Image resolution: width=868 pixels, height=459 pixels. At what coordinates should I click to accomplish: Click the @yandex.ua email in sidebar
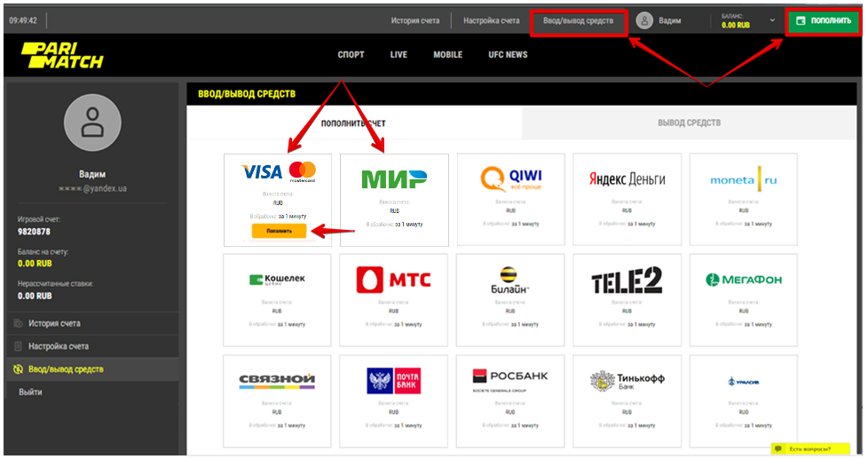(92, 188)
